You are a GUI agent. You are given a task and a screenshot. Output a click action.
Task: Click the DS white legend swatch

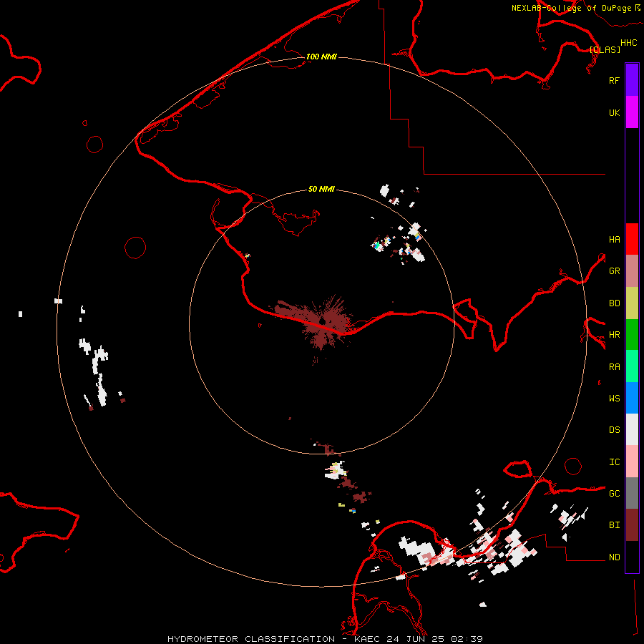tap(632, 429)
